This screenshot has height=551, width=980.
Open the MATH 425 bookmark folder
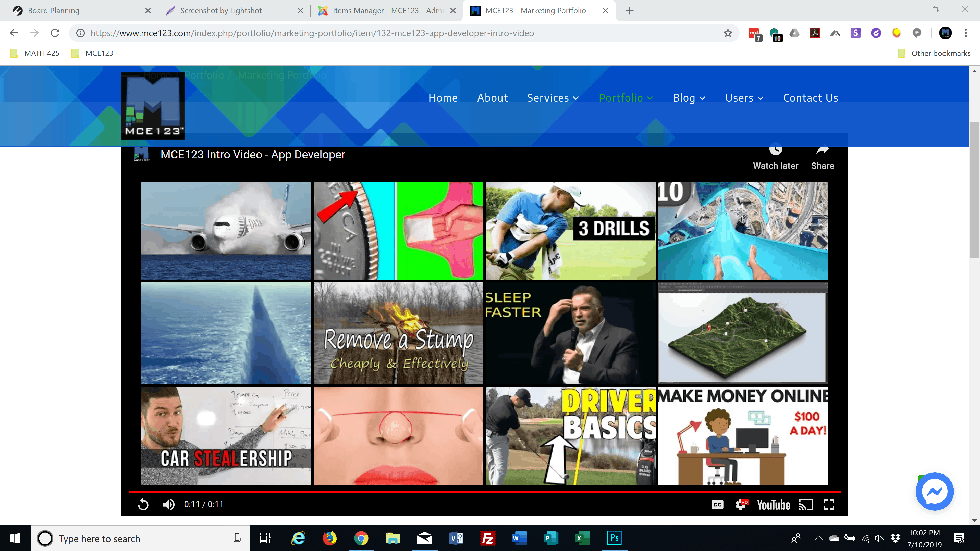pyautogui.click(x=35, y=53)
